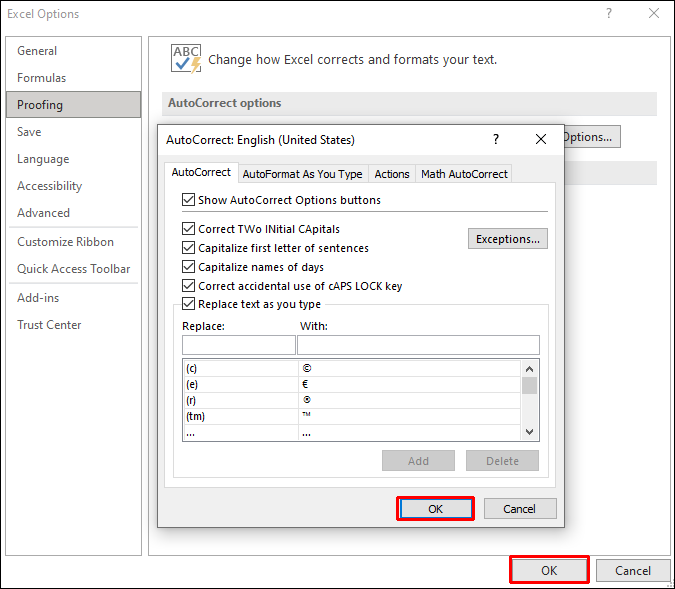Screen dimensions: 675x589
Task: Click the Exceptions... button
Action: tap(508, 239)
